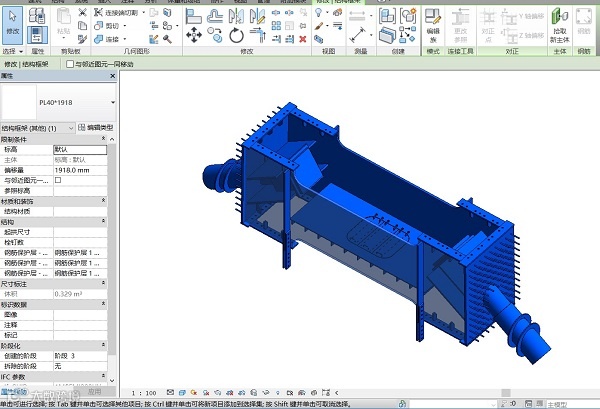
Task: Collapse the 材质和装饰 properties group
Action: click(x=103, y=200)
